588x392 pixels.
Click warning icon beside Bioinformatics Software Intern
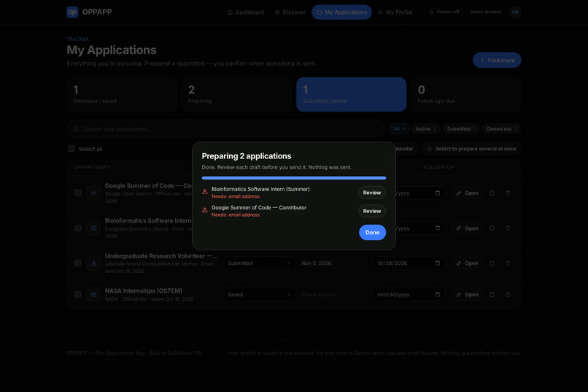(205, 192)
